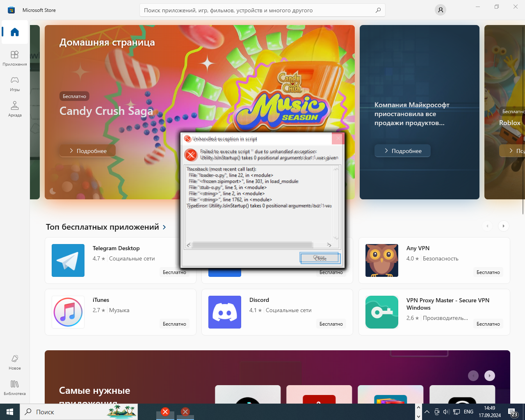525x420 pixels.
Task: Go to next page of top free apps
Action: pyautogui.click(x=503, y=226)
